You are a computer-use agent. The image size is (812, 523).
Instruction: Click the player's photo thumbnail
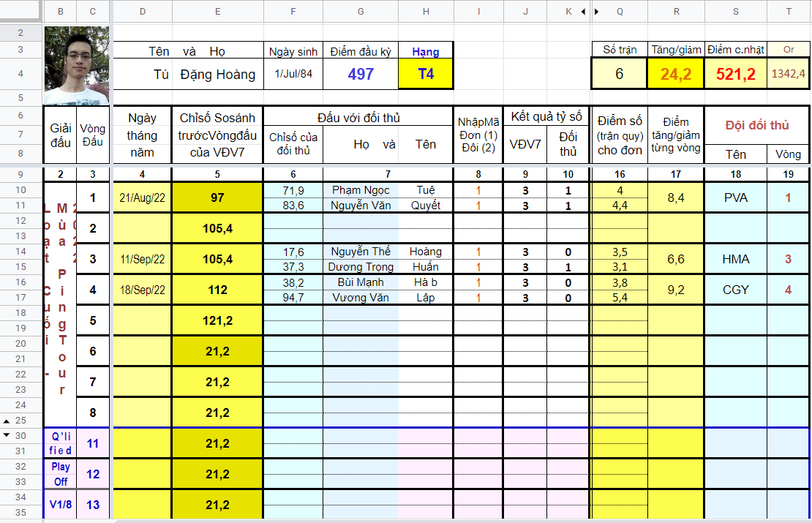coord(77,66)
